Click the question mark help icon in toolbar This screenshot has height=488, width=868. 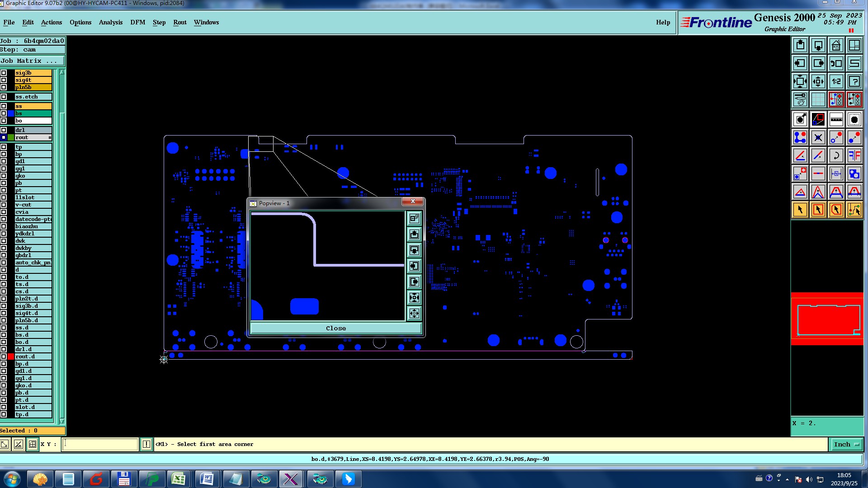click(854, 82)
